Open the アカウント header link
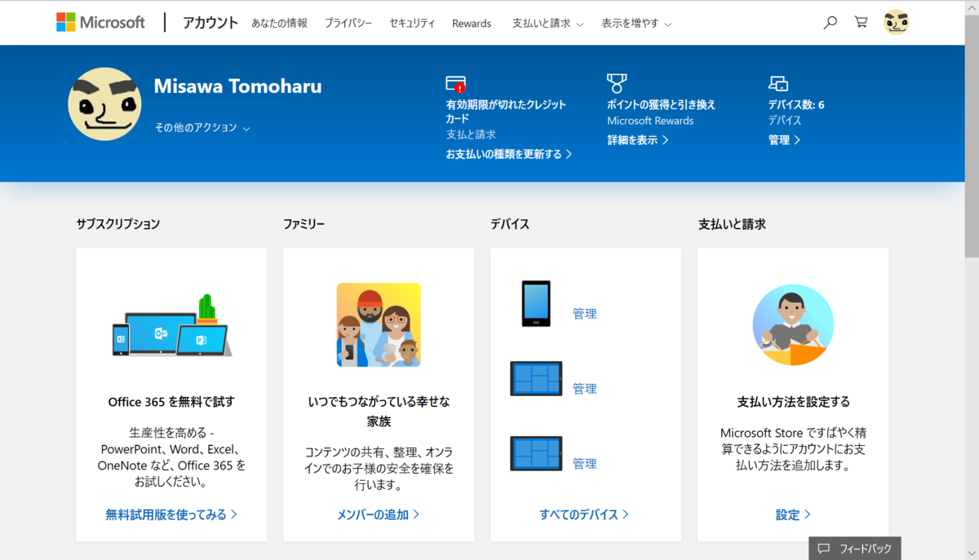Screen dimensions: 979x560 point(210,23)
